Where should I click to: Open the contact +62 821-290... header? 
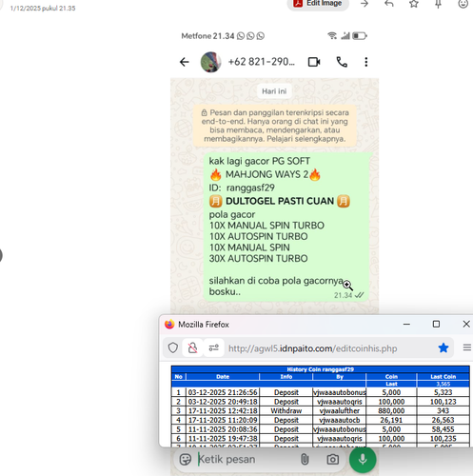(x=262, y=62)
